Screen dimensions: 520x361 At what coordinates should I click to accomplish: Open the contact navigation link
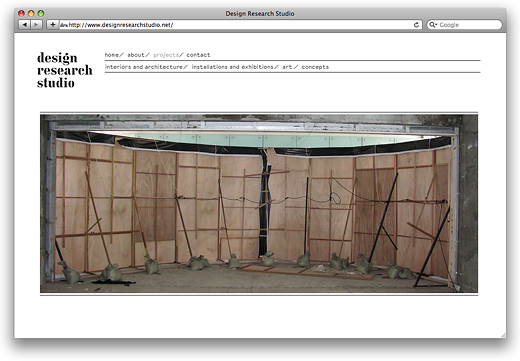tap(198, 55)
